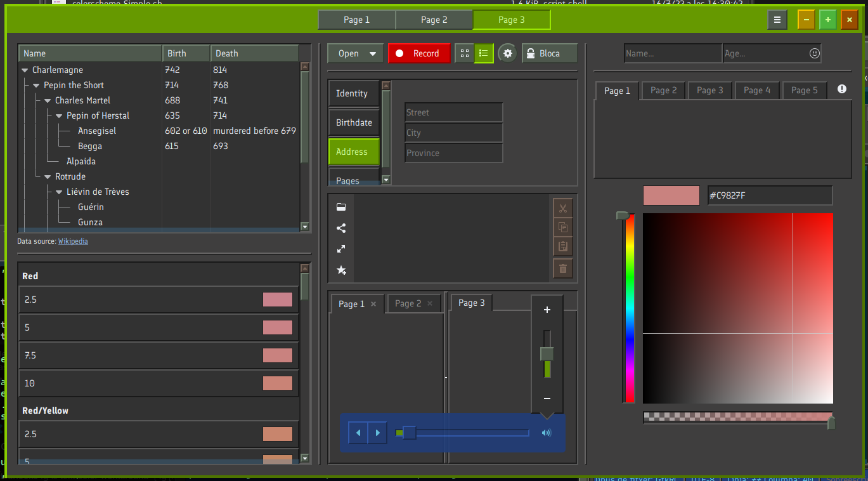
Task: Toggle the Bloca lock button
Action: [549, 54]
